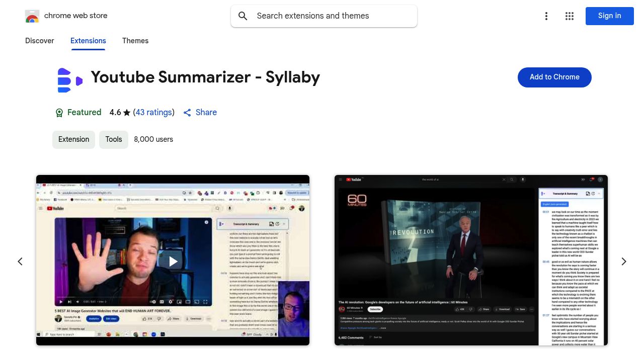Click the Featured badge icon
644x362 pixels.
59,113
